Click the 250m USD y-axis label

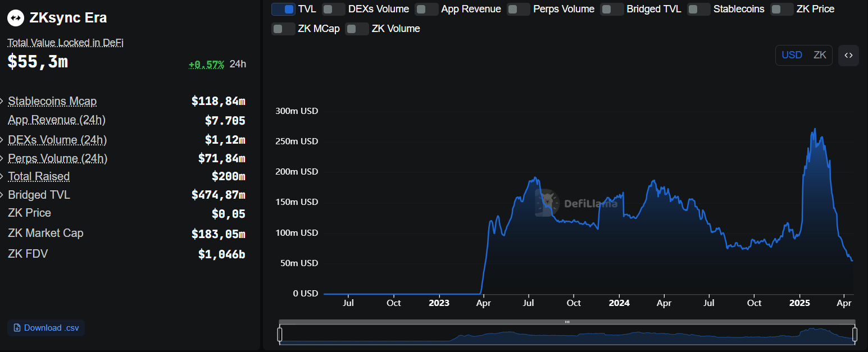click(297, 141)
